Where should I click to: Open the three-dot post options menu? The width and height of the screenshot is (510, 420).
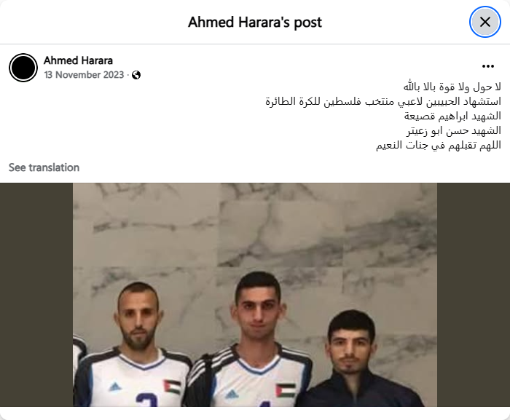tap(488, 66)
